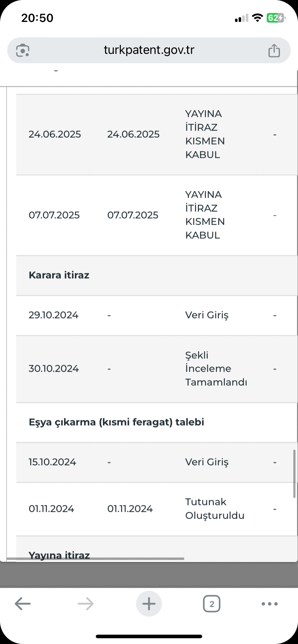Image resolution: width=298 pixels, height=644 pixels.
Task: Tap the 24.06.2025 YAYINA İTİRAZ KISMEN KABUL row
Action: point(157,134)
